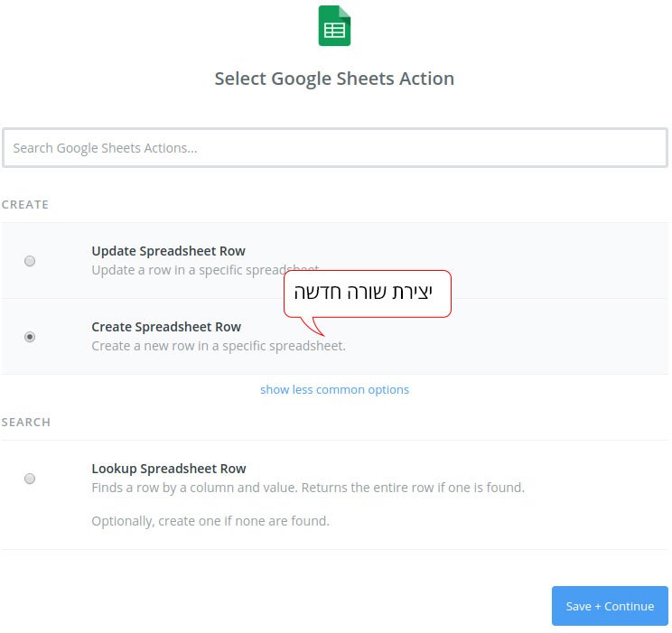The width and height of the screenshot is (672, 633).
Task: Choose the Create Spreadsheet Row title
Action: tap(166, 327)
